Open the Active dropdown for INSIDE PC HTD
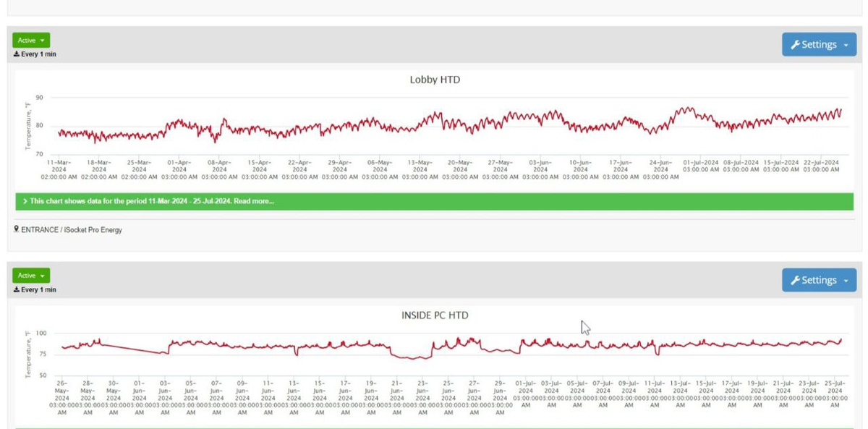The image size is (868, 429). click(x=31, y=276)
